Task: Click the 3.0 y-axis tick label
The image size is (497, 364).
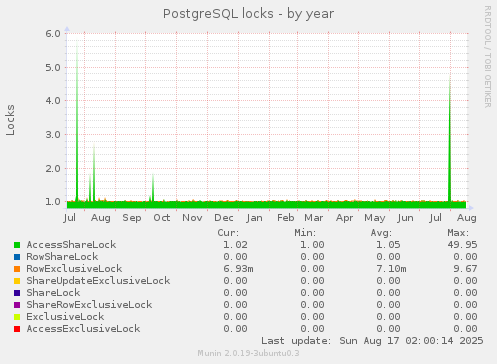Action: pos(53,135)
